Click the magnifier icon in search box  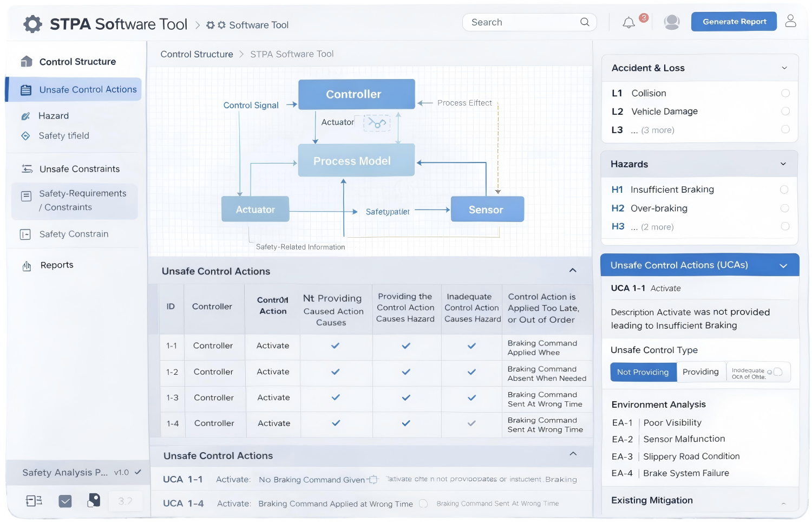585,22
